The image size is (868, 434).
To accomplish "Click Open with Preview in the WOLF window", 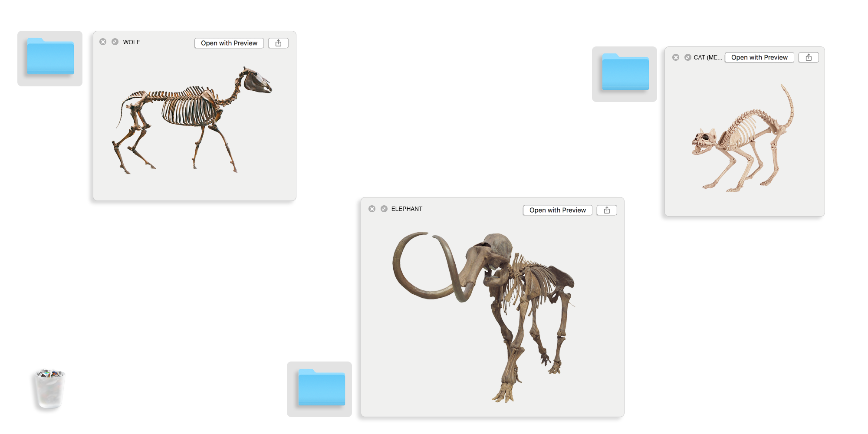I will click(x=229, y=43).
